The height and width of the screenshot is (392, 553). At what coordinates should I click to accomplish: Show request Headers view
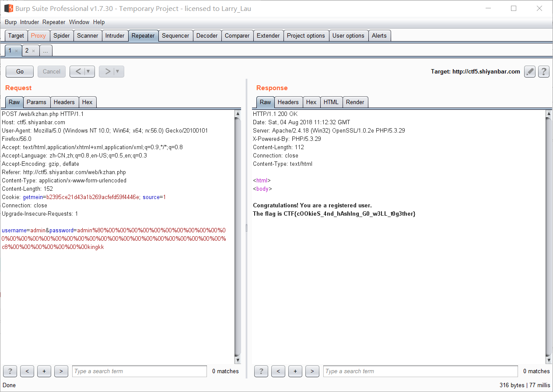pos(64,102)
